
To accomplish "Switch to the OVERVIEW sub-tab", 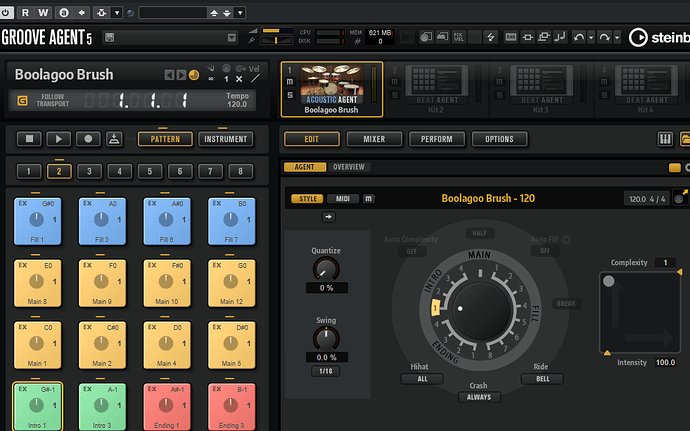I will [349, 167].
